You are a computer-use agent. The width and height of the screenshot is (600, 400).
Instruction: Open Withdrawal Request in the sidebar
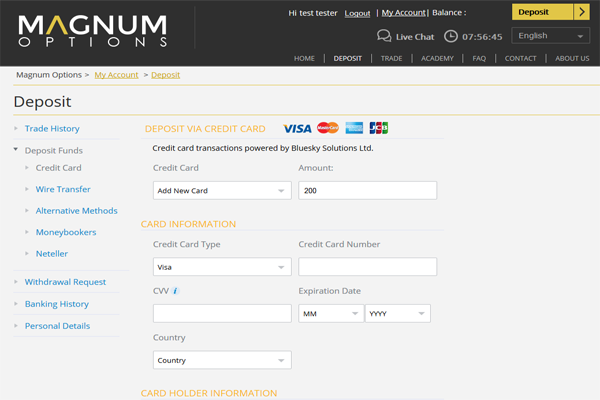click(x=65, y=282)
